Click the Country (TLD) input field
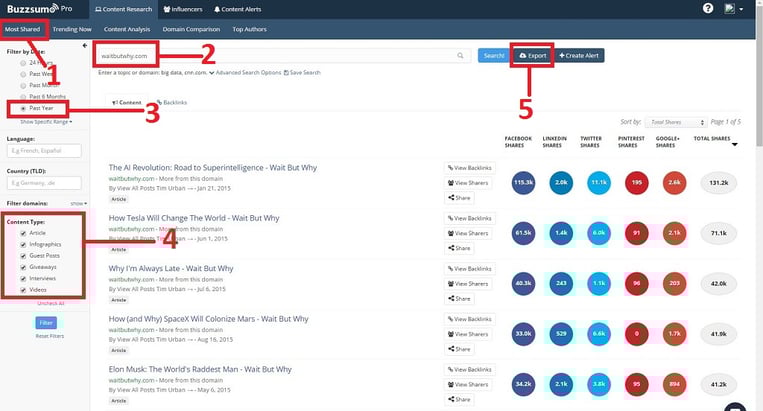Screen dimensions: 763x411 click(44, 183)
